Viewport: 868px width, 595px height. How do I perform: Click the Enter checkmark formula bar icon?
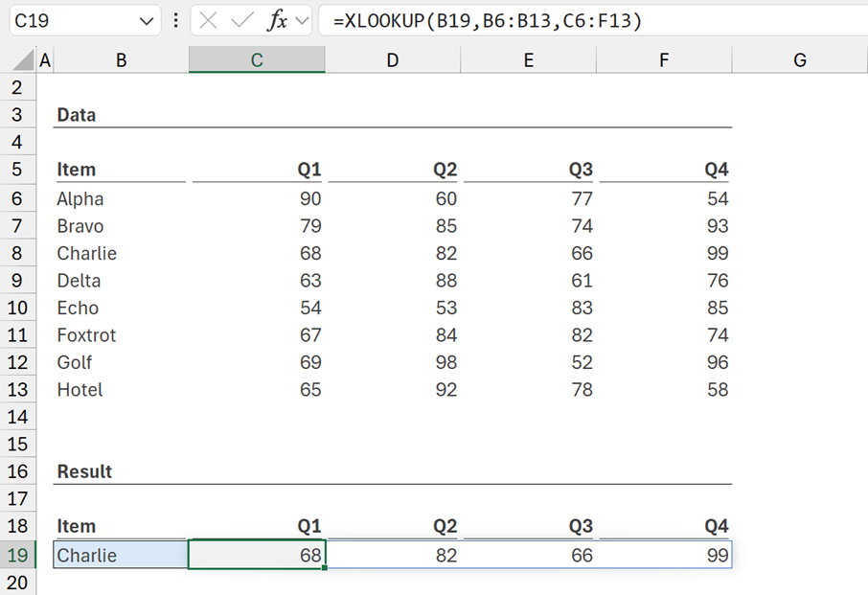point(240,20)
